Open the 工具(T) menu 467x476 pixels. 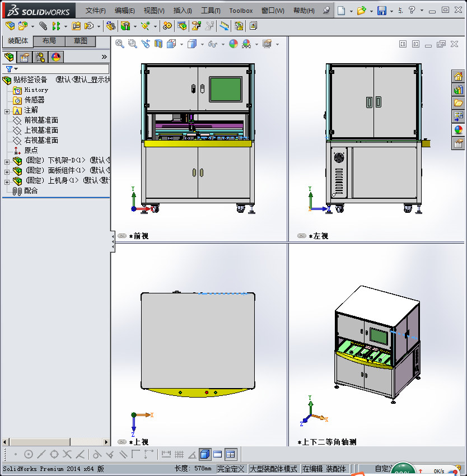(x=211, y=11)
